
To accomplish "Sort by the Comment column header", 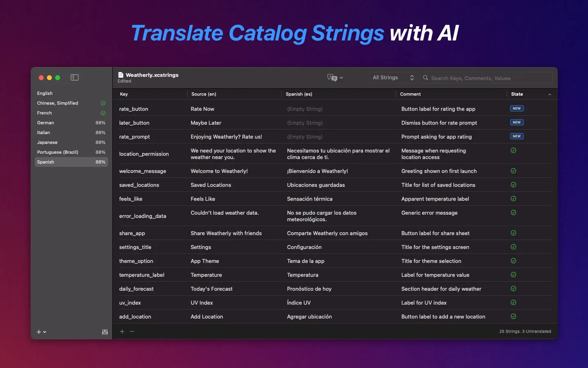I will point(451,94).
